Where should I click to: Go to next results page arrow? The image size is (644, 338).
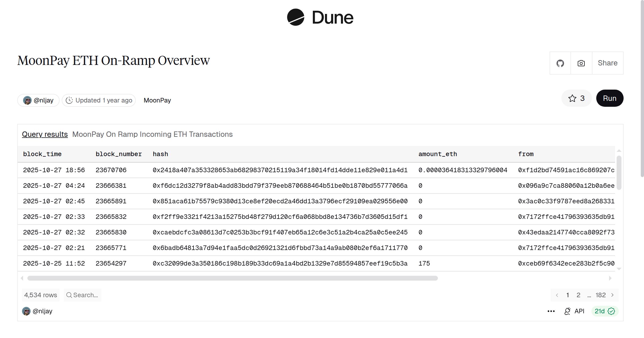612,295
